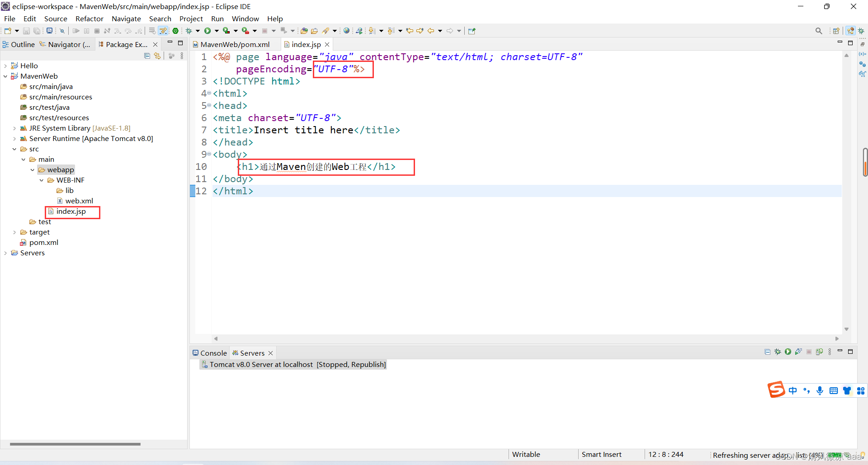Click Sogou microphone voice input icon
868x465 pixels.
820,390
